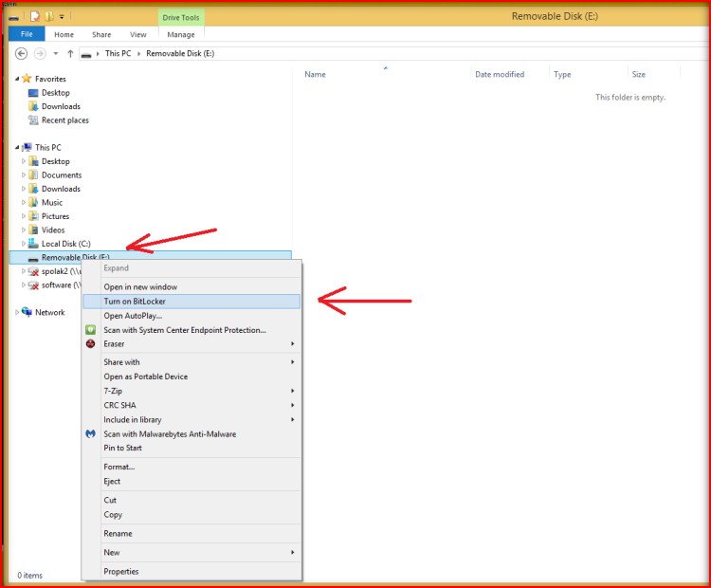This screenshot has width=711, height=588.
Task: Click the Forward navigation arrow
Action: pos(40,53)
